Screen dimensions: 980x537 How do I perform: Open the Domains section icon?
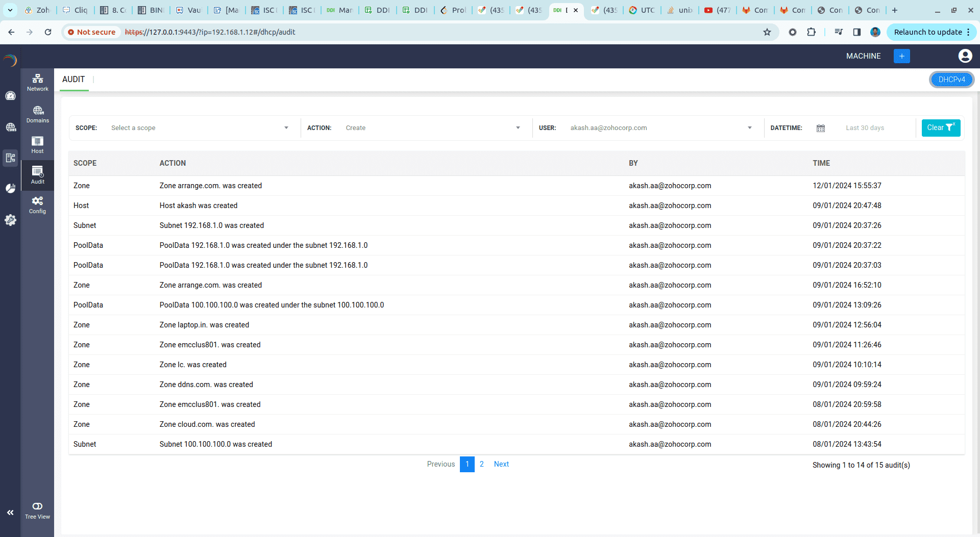pyautogui.click(x=37, y=114)
